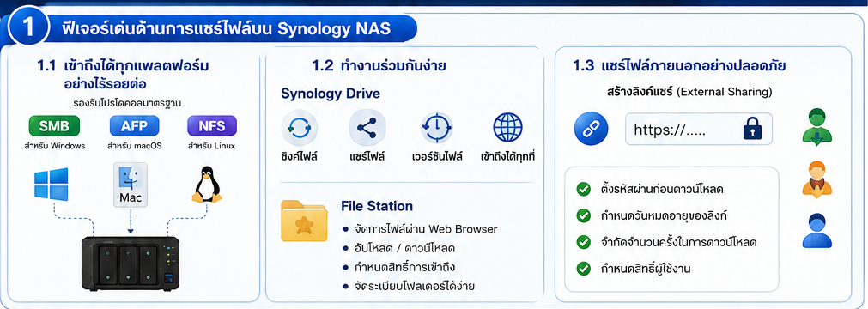Click the เข้าถึงได้ทุกที่ globe icon

click(x=507, y=127)
